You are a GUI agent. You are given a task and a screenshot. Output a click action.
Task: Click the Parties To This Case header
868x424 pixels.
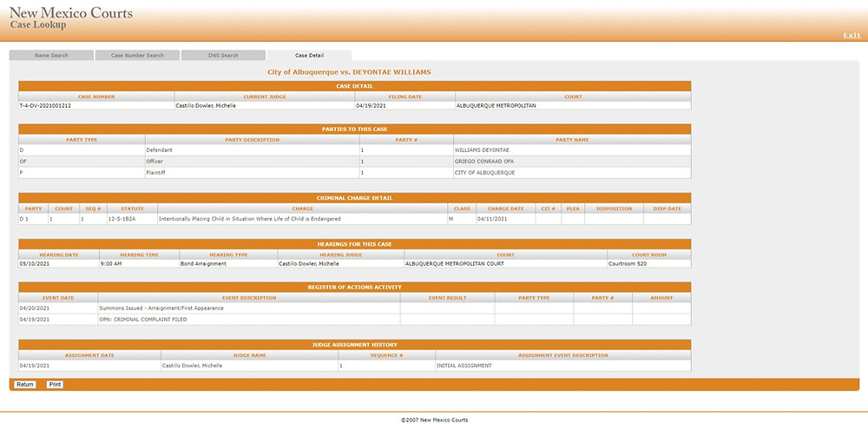coord(354,129)
